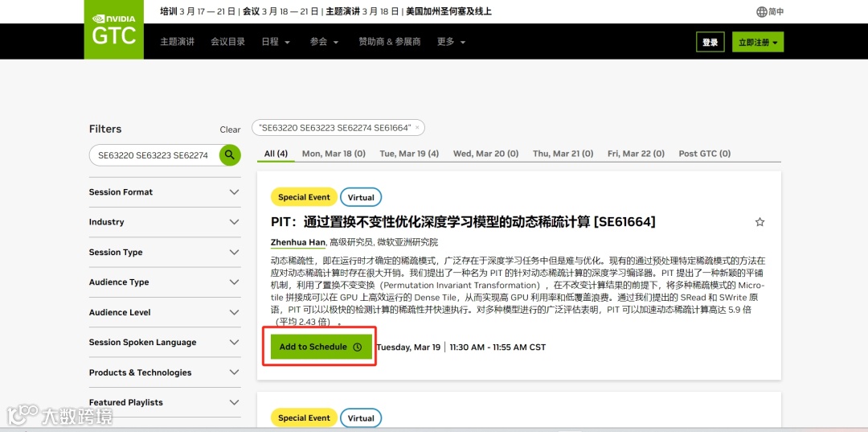Clear all filters
This screenshot has height=432, width=868.
point(230,130)
